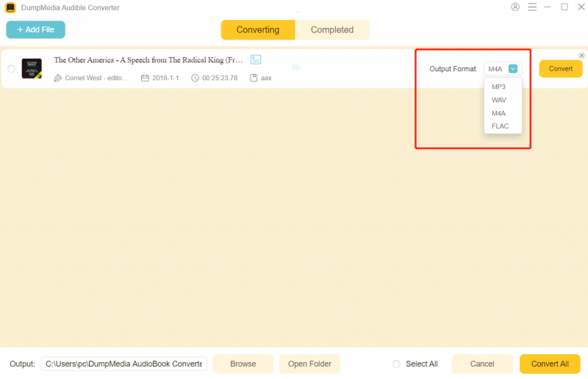This screenshot has width=588, height=379.
Task: Click the clock icon beside 00:25:23.78
Action: click(195, 78)
